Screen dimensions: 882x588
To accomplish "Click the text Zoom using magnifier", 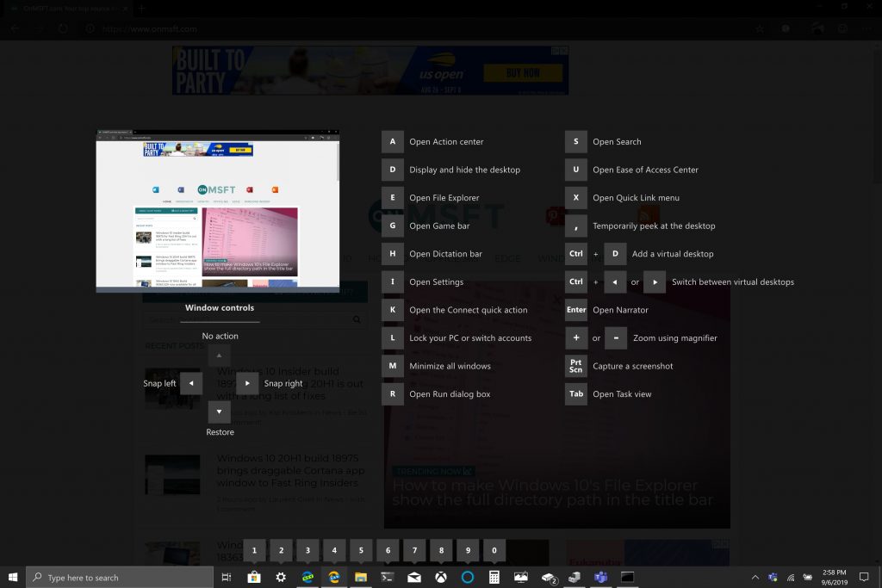I will coord(675,337).
